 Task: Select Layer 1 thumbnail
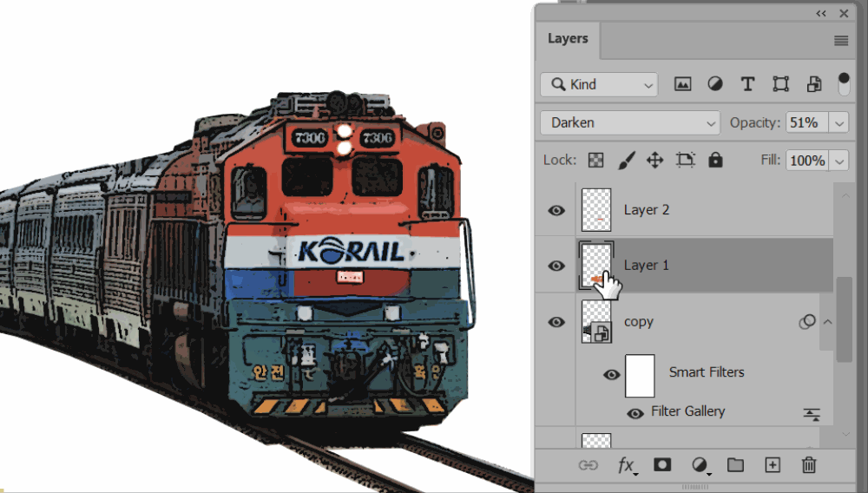tap(596, 266)
